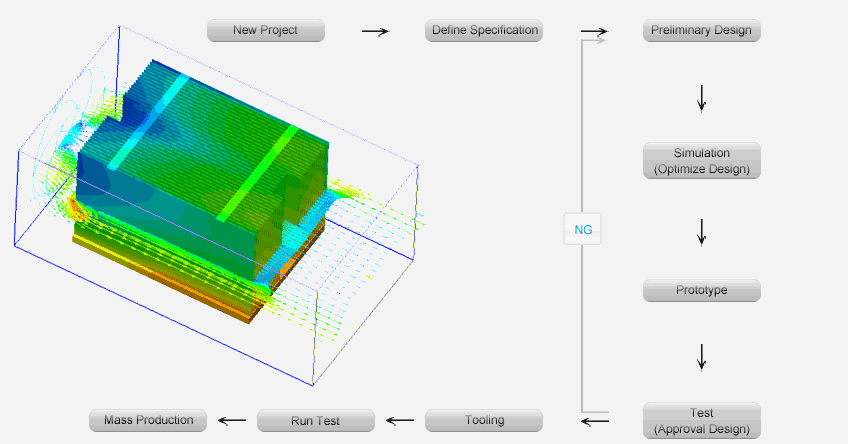This screenshot has width=848, height=444.
Task: Select the Mass Production button
Action: pyautogui.click(x=148, y=421)
